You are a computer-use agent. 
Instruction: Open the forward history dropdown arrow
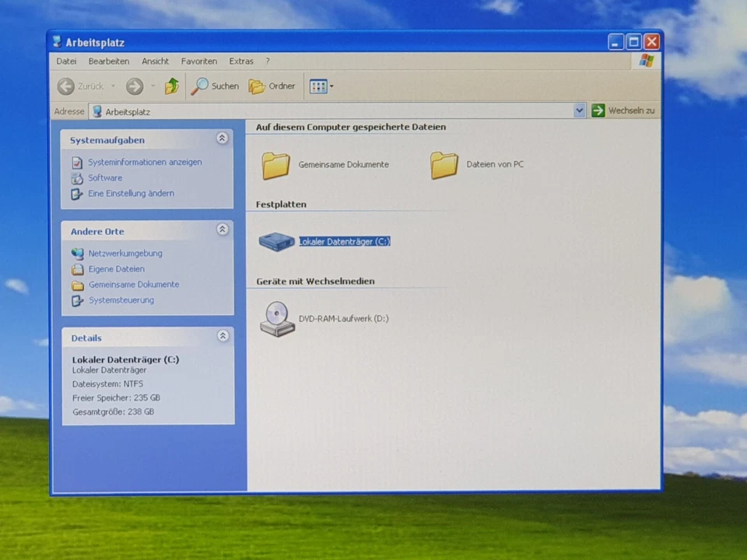click(x=153, y=86)
